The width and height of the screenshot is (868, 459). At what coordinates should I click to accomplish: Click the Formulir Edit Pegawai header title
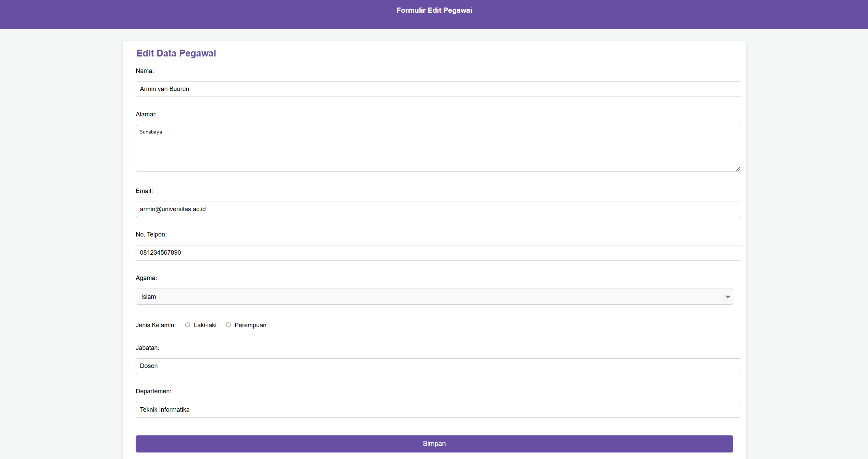pyautogui.click(x=434, y=10)
